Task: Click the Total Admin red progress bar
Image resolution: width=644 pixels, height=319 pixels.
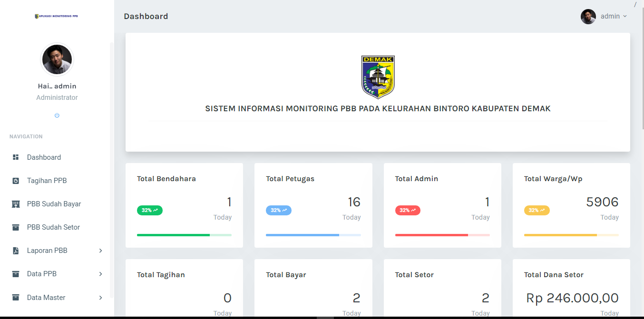Action: [x=442, y=235]
